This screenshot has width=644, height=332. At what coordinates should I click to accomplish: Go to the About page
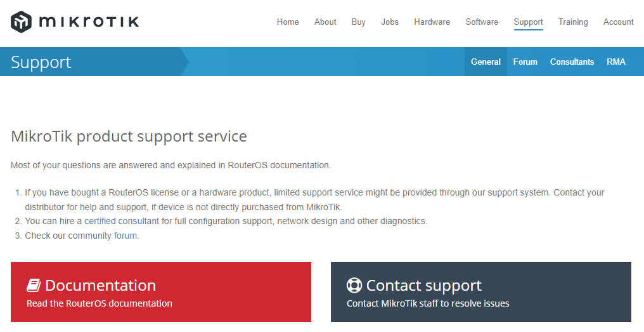click(x=325, y=22)
